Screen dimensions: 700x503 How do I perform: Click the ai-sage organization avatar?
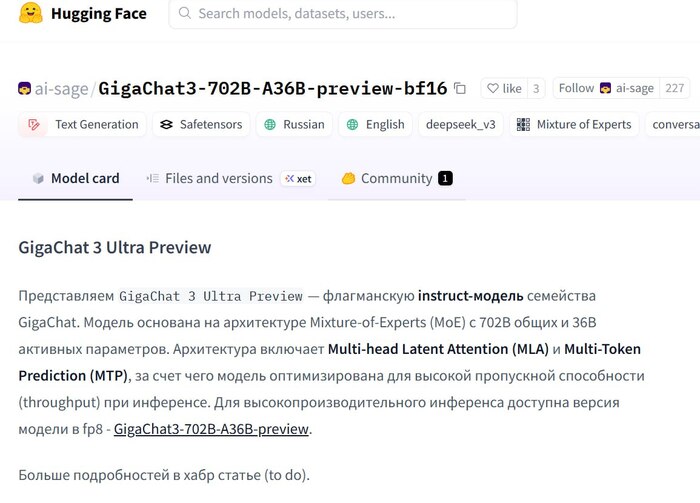25,89
